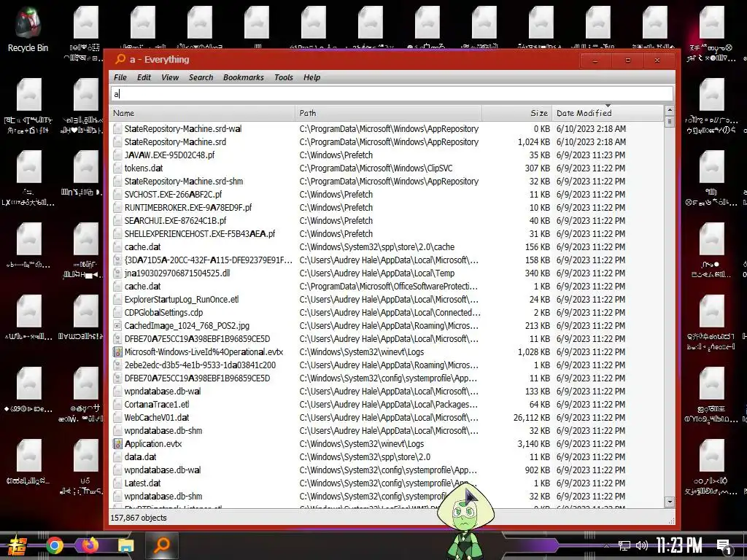Click the 11:23 PM taskbar clock
This screenshot has width=747, height=560.
click(x=679, y=545)
